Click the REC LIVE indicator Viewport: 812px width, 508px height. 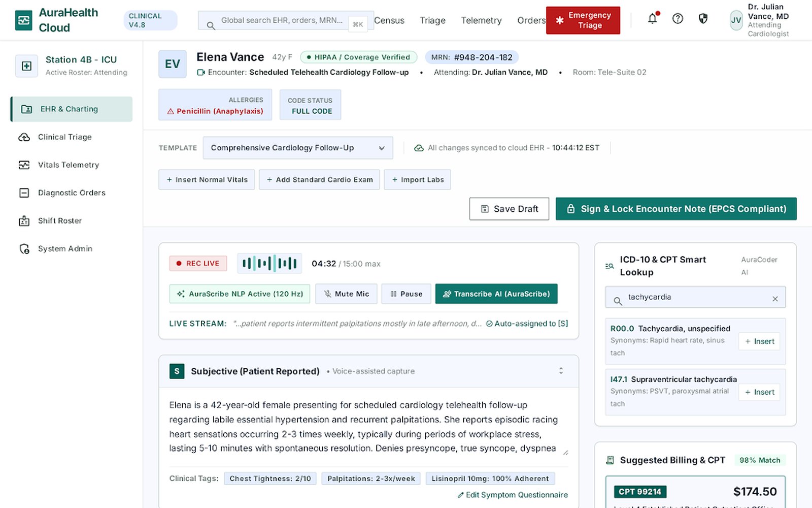[x=198, y=263]
